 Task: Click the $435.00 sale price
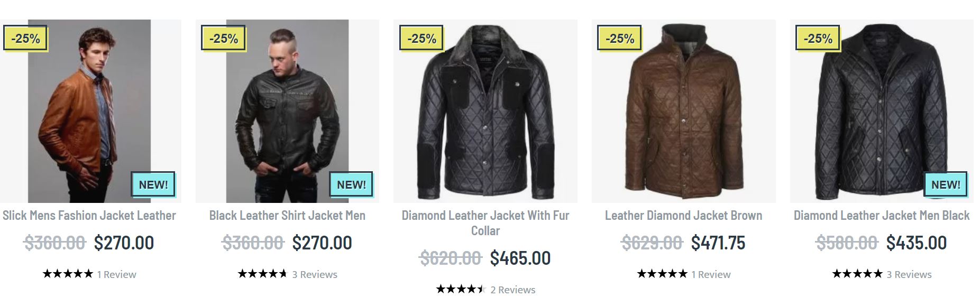point(916,243)
